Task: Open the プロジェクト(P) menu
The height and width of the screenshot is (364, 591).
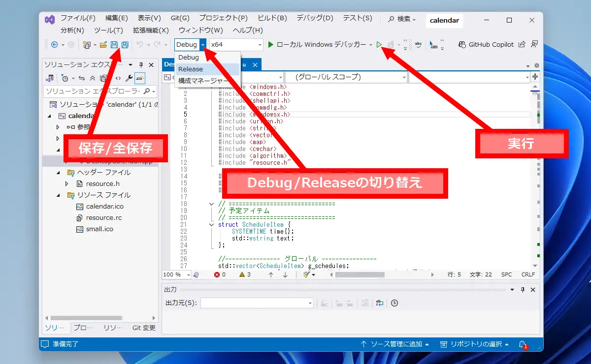Action: (x=223, y=18)
